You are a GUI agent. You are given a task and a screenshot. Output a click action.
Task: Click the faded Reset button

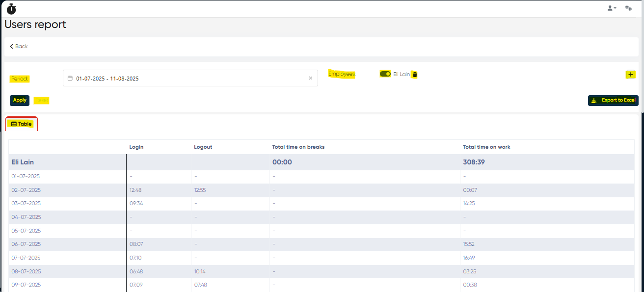(42, 100)
